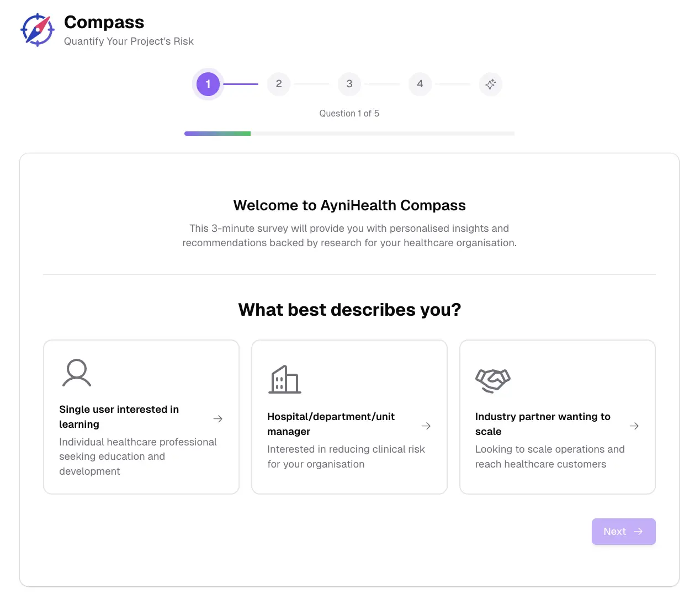700x605 pixels.
Task: Select the handshake icon for industry partner
Action: [x=493, y=380]
